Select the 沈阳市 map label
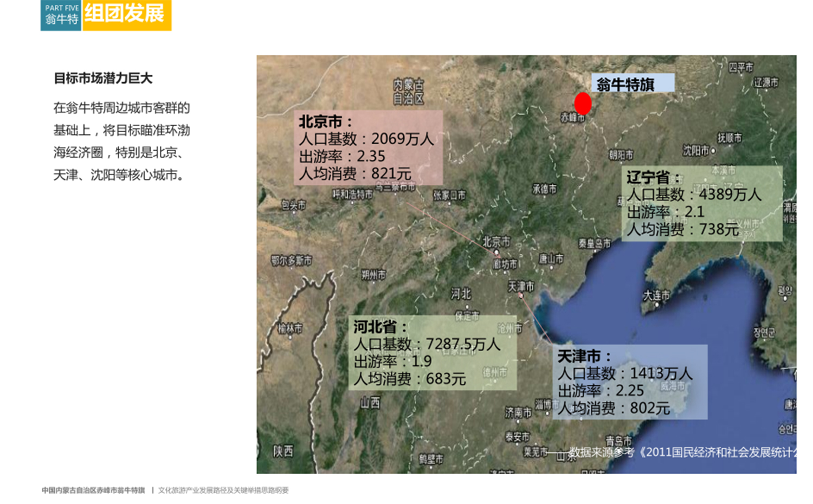The image size is (813, 504). pyautogui.click(x=695, y=151)
